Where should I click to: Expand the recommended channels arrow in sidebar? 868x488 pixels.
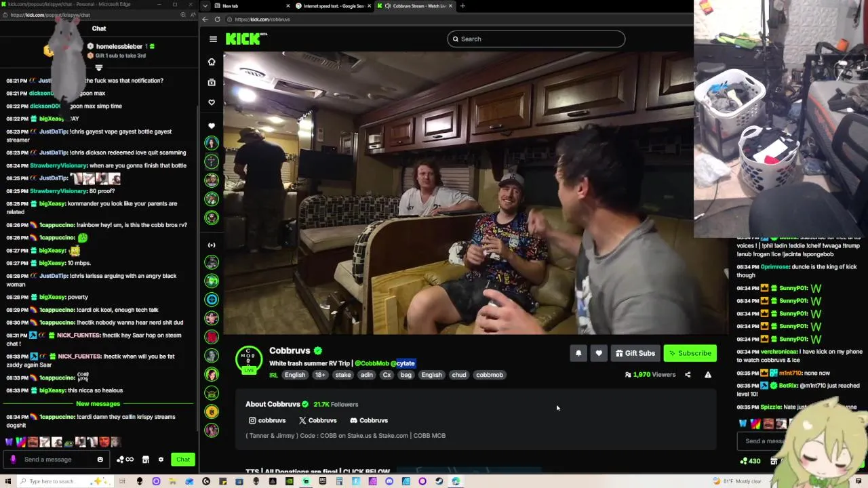[212, 245]
